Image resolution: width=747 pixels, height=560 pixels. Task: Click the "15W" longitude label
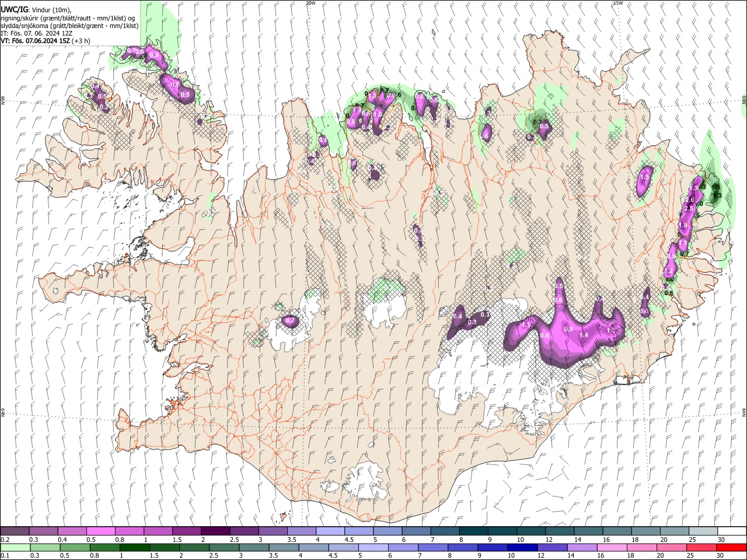click(619, 3)
